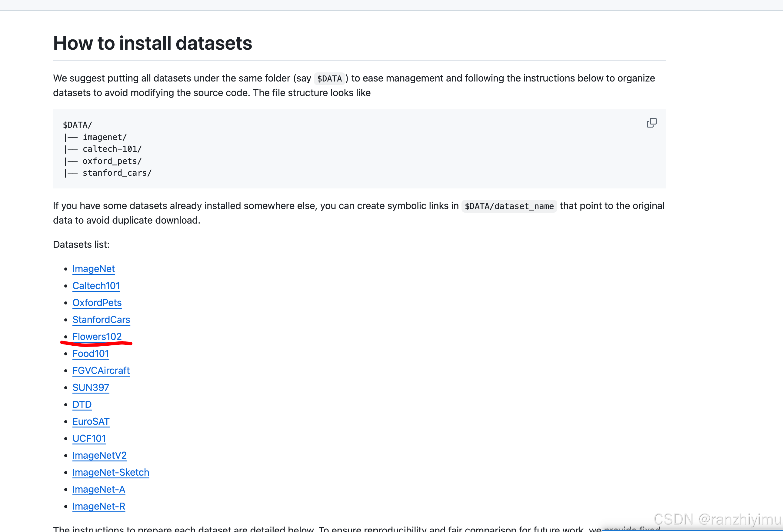Open the StanfordCars link
The image size is (783, 532).
[101, 319]
